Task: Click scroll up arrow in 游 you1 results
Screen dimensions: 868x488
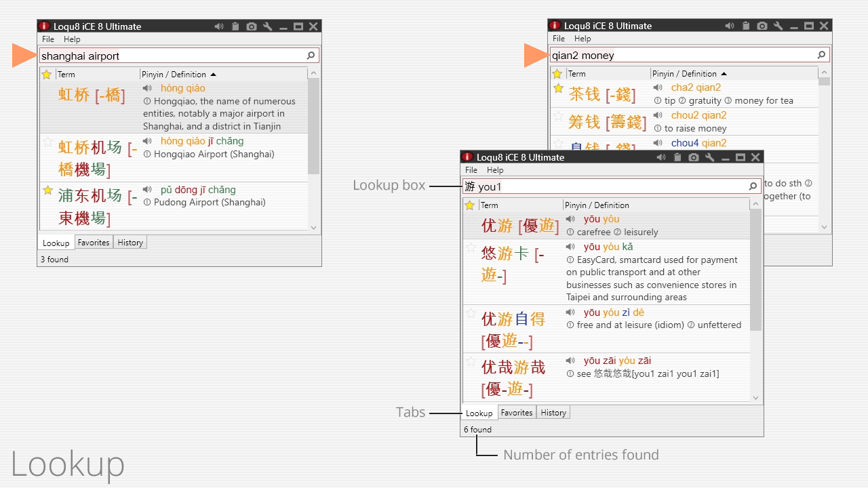Action: tap(756, 205)
